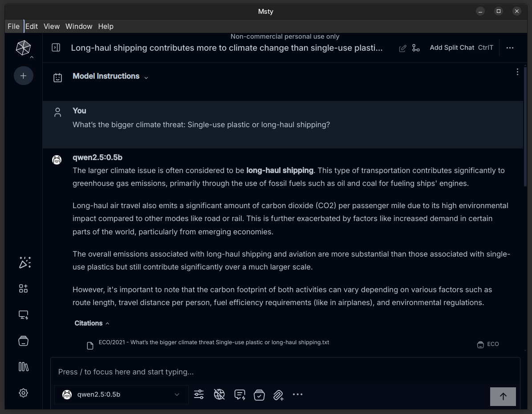Viewport: 532px width, 414px height.
Task: Open model parameter sliders settings
Action: pyautogui.click(x=199, y=394)
